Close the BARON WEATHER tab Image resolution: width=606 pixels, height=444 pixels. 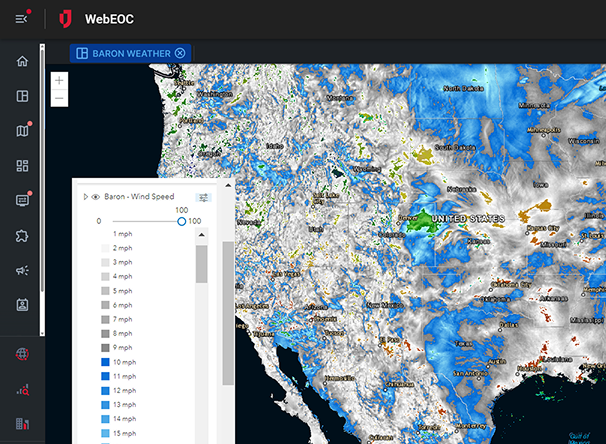[180, 53]
